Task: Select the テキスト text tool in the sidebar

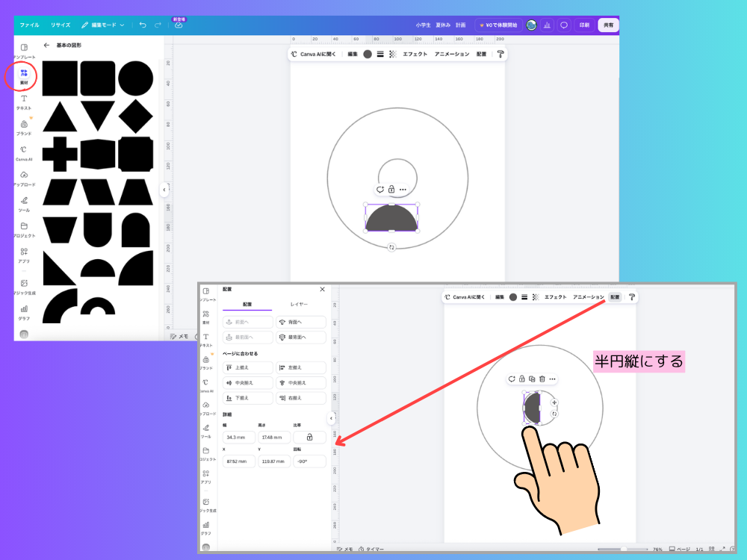Action: tap(24, 102)
